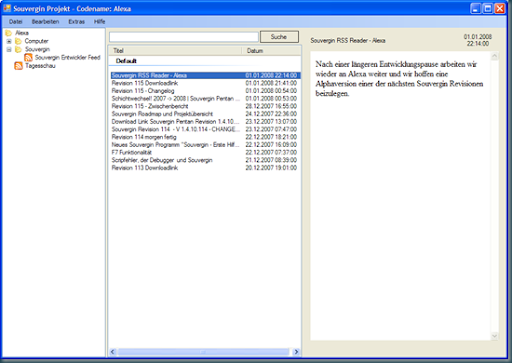Click the article date 01.01.2008 header
Viewport: 512px width, 363px height.
point(478,40)
